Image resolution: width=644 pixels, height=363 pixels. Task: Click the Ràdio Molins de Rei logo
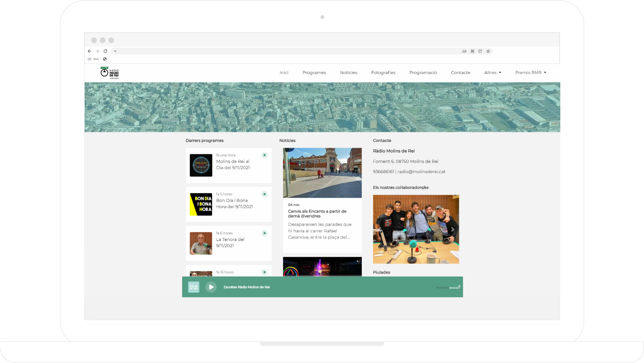pos(109,72)
